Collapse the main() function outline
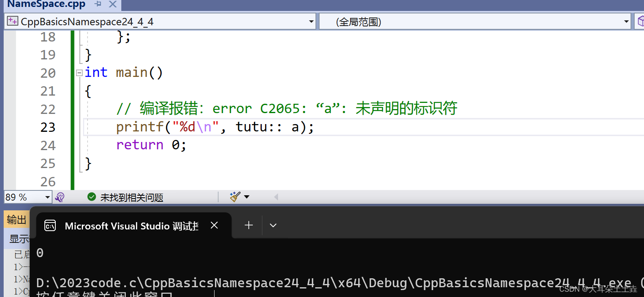 click(x=79, y=73)
